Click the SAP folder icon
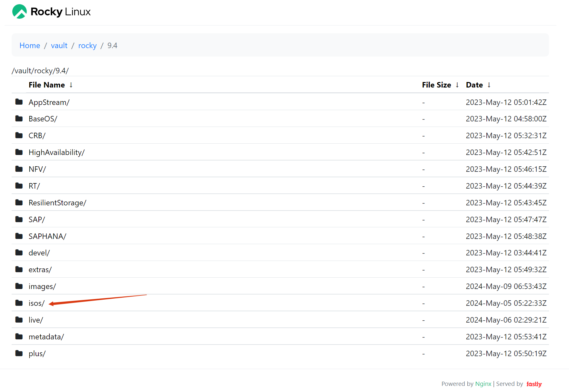The width and height of the screenshot is (569, 392). pyautogui.click(x=19, y=219)
